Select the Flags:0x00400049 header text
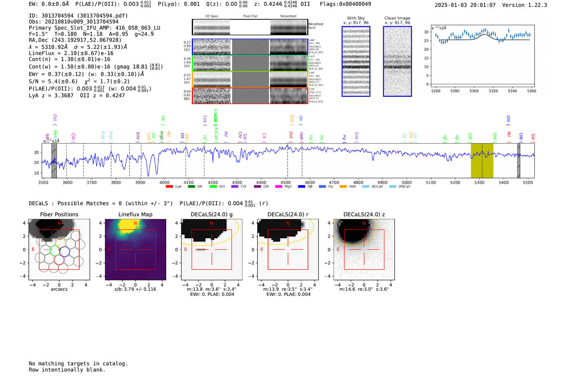This screenshot has height=392, width=576. (345, 4)
